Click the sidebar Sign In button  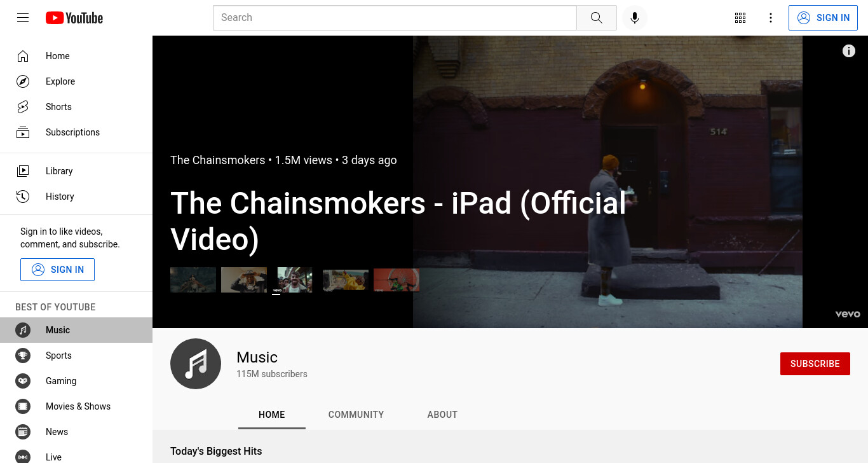(57, 270)
